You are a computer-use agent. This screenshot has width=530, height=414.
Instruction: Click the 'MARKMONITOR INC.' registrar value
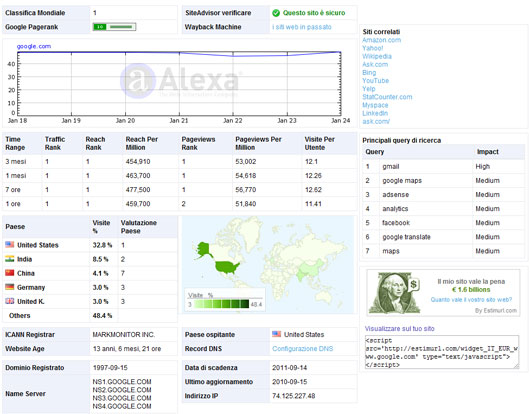click(x=124, y=335)
